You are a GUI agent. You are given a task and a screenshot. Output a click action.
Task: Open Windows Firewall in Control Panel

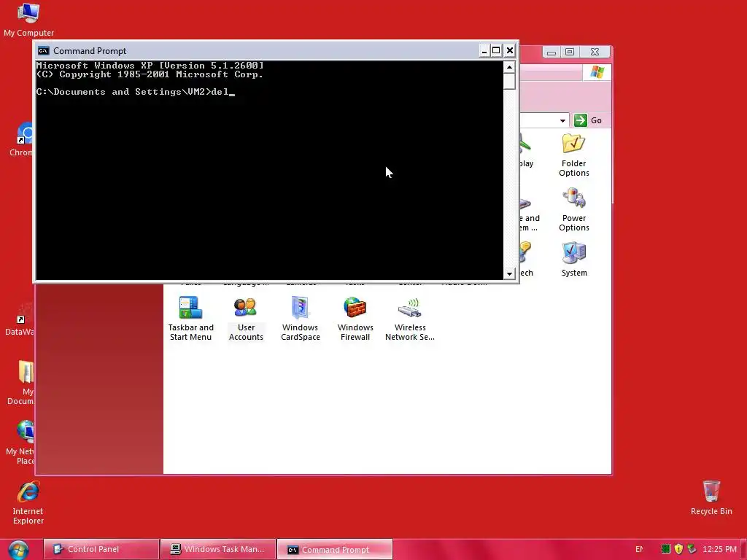[355, 319]
